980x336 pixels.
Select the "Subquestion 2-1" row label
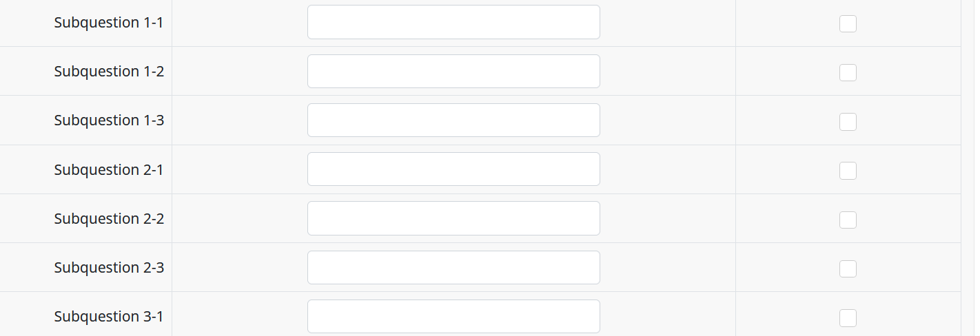tap(109, 169)
